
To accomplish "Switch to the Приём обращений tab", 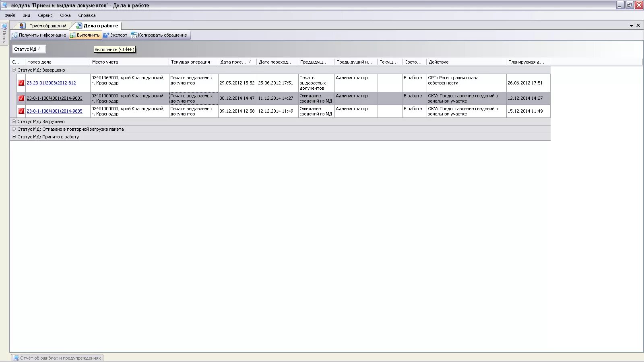I will point(47,26).
